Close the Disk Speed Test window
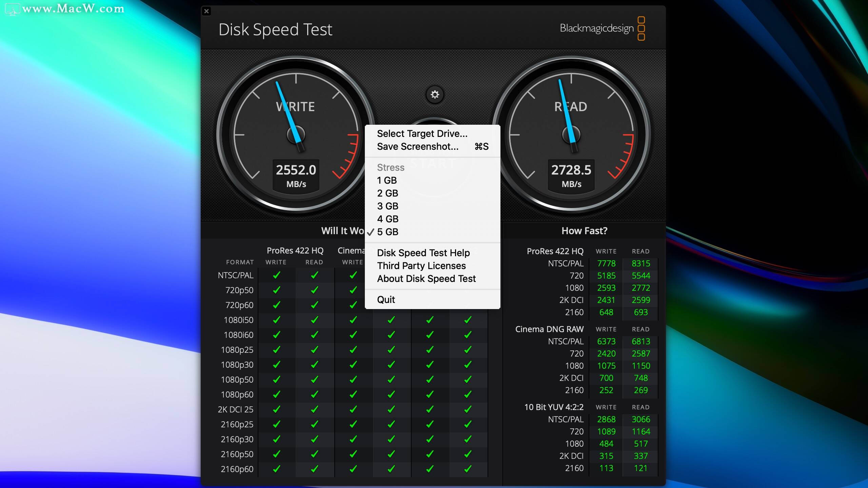 (x=206, y=11)
